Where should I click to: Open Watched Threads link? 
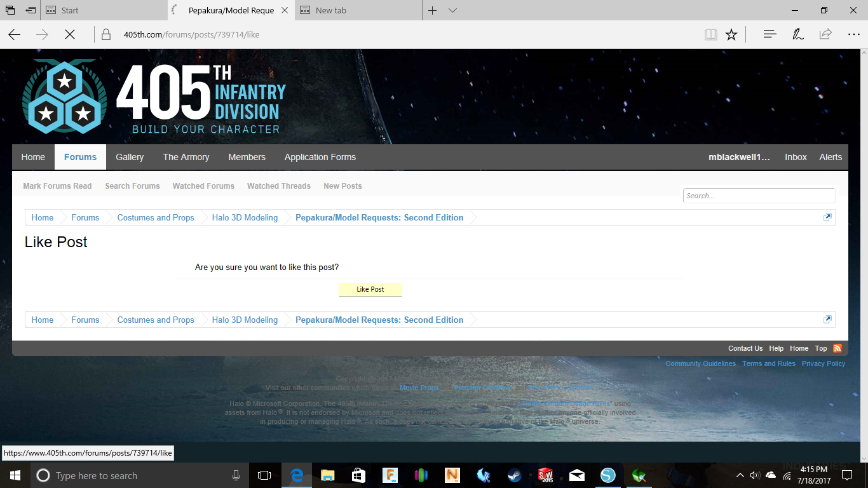click(279, 186)
